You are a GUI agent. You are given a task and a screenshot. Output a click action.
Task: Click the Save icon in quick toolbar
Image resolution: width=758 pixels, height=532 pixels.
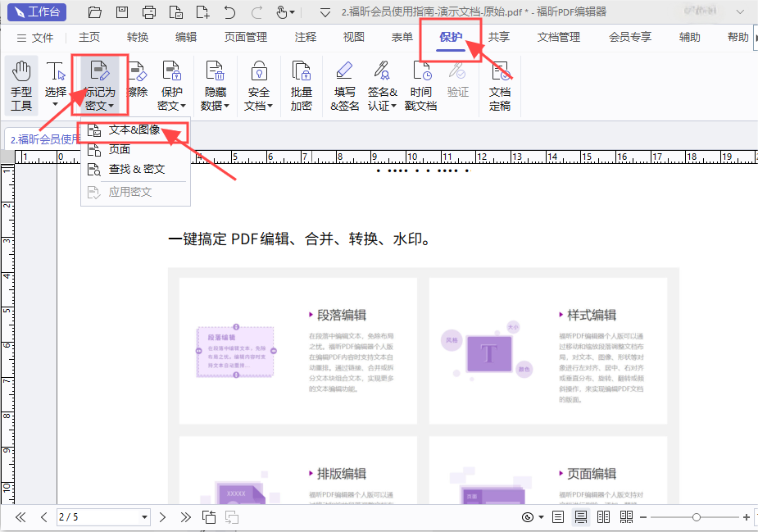(122, 12)
